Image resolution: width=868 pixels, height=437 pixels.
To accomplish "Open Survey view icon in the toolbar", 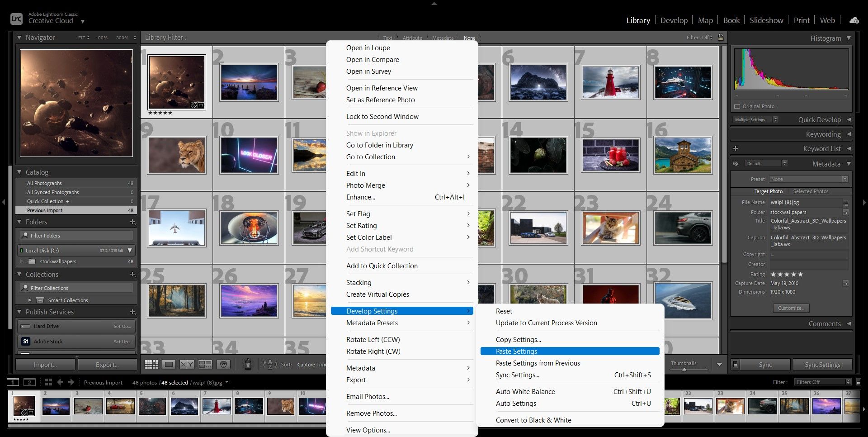I will tap(205, 365).
